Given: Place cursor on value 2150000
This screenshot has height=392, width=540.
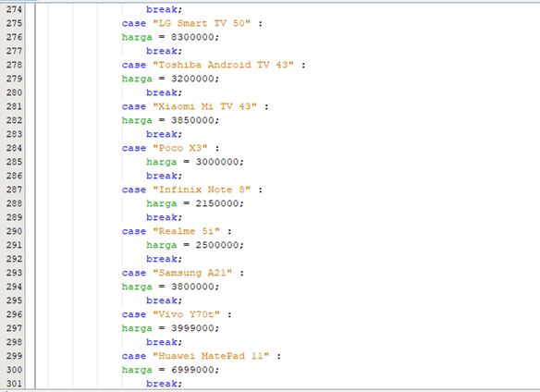Looking at the screenshot, I should (217, 203).
